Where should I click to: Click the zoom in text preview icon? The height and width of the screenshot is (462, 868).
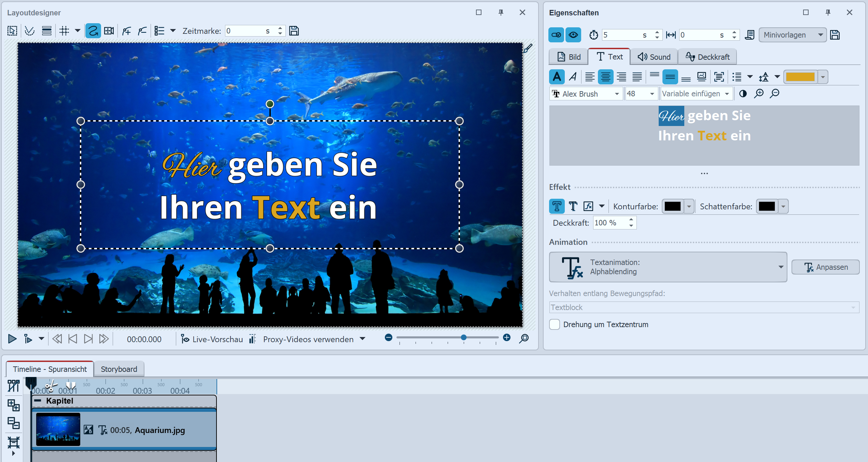tap(759, 94)
